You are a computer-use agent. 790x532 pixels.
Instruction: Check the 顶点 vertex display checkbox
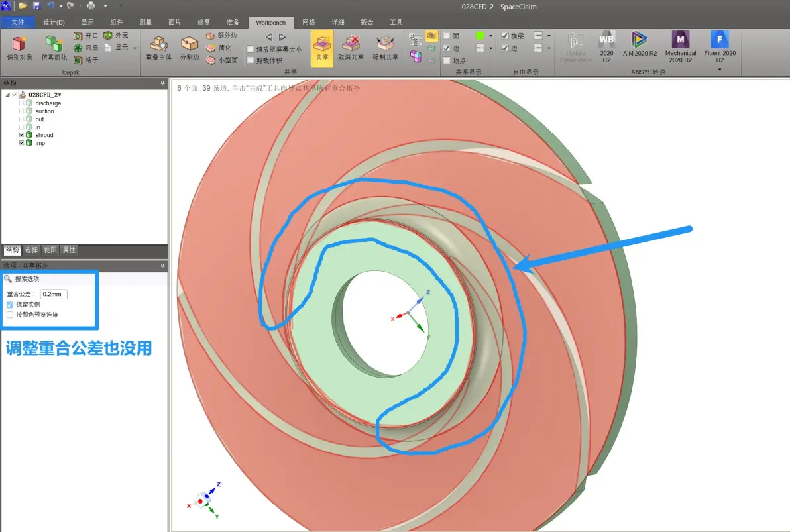pyautogui.click(x=447, y=60)
